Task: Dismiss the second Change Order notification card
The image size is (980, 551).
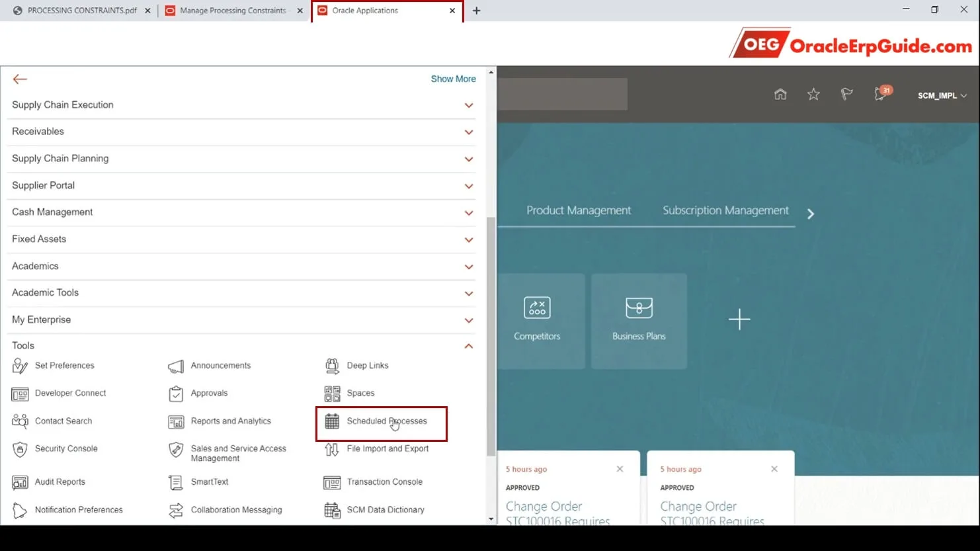Action: [x=774, y=469]
